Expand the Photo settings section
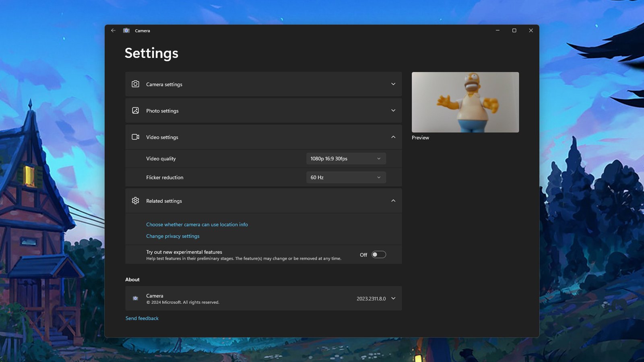The height and width of the screenshot is (362, 644). tap(393, 111)
